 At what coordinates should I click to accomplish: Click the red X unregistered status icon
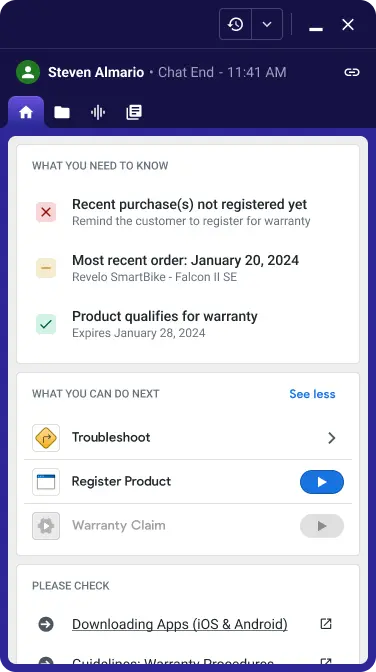click(x=46, y=212)
